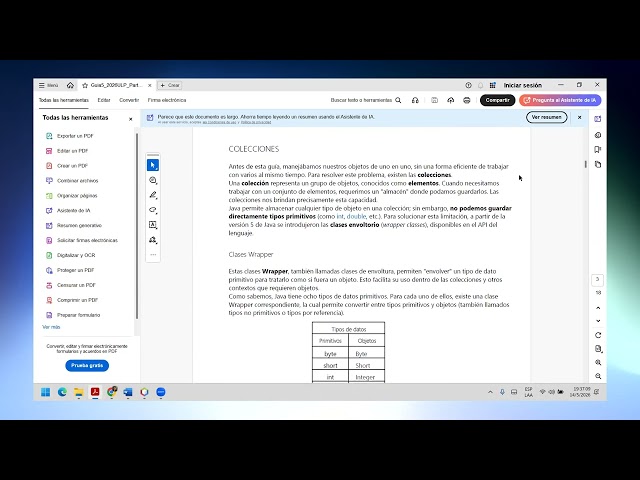Open the bookmarks panel icon
The width and height of the screenshot is (640, 480).
click(x=598, y=149)
